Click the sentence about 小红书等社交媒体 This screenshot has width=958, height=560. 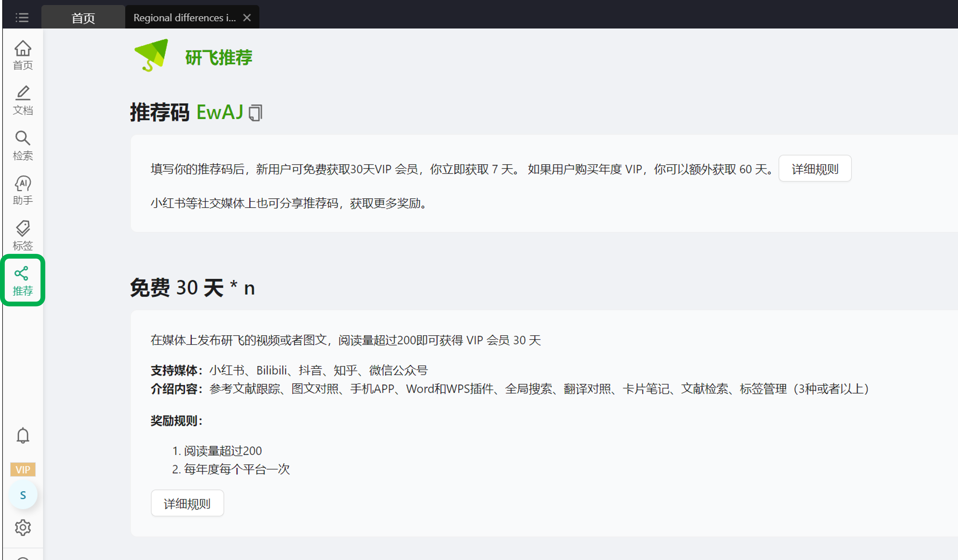[290, 203]
